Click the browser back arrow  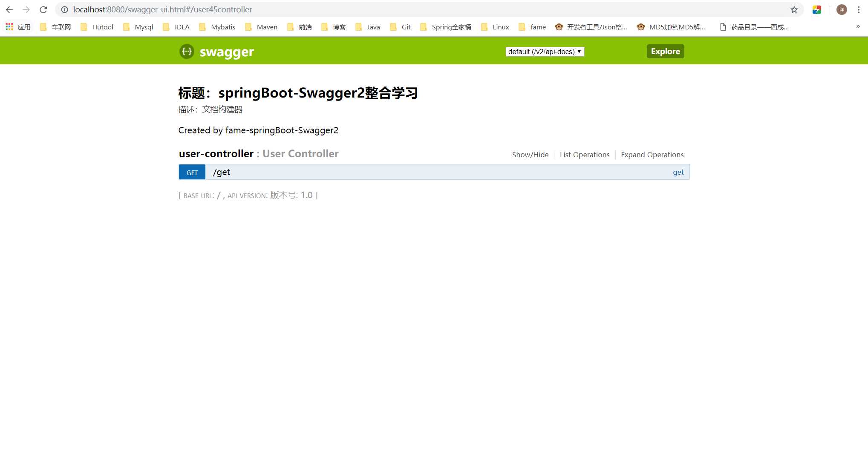click(x=9, y=9)
